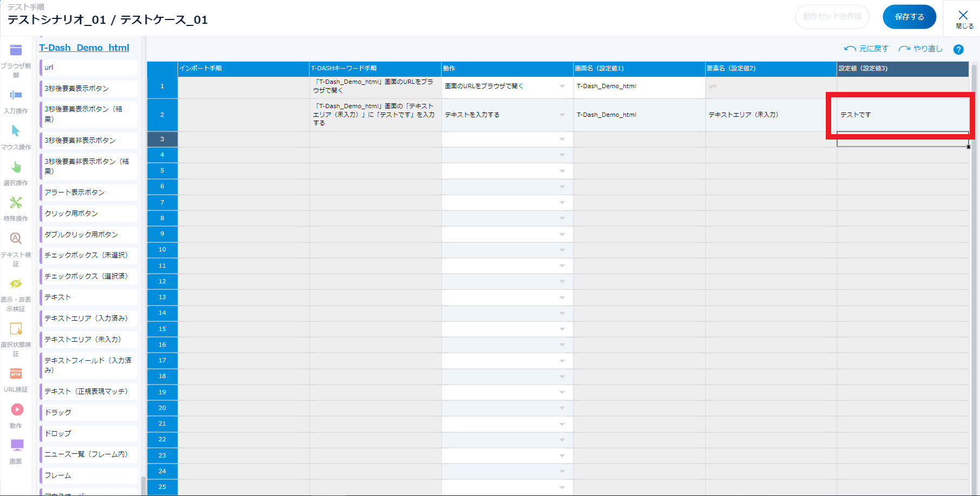Open the 動作 dropdown in row 2
The image size is (980, 496).
tap(562, 115)
